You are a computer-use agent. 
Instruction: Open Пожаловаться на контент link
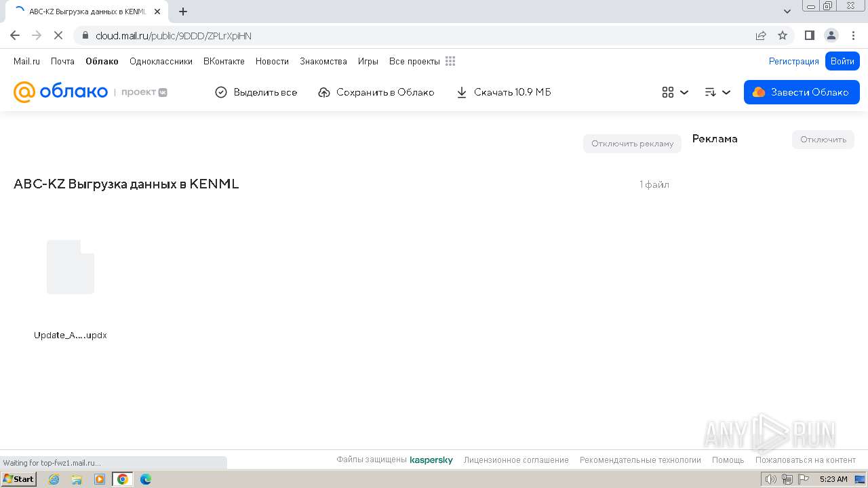(x=806, y=460)
